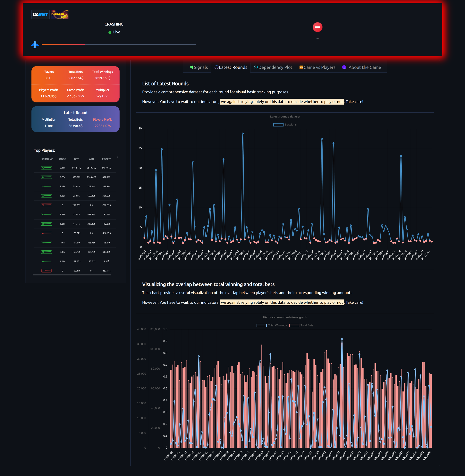465x476 pixels.
Task: Click the red minus stop icon
Action: coord(317,27)
